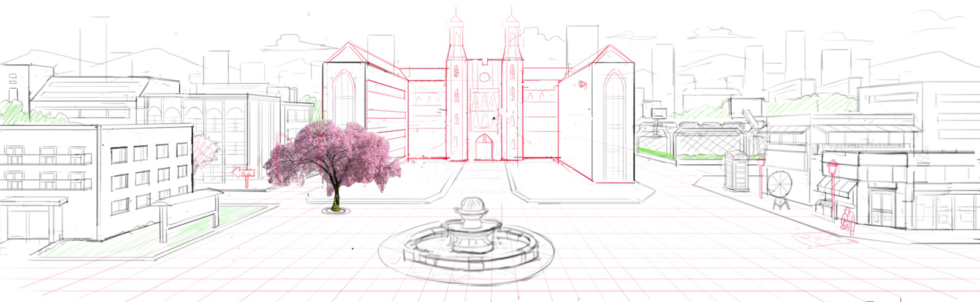Viewport: 980px width, 302px height.
Task: Select the round rose window on cathedral
Action: [x=485, y=78]
